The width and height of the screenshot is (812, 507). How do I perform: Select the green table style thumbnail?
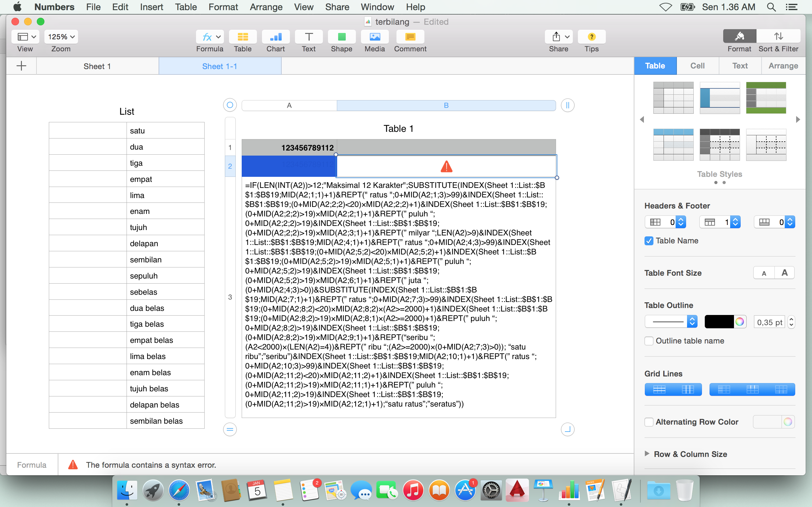[x=766, y=98]
